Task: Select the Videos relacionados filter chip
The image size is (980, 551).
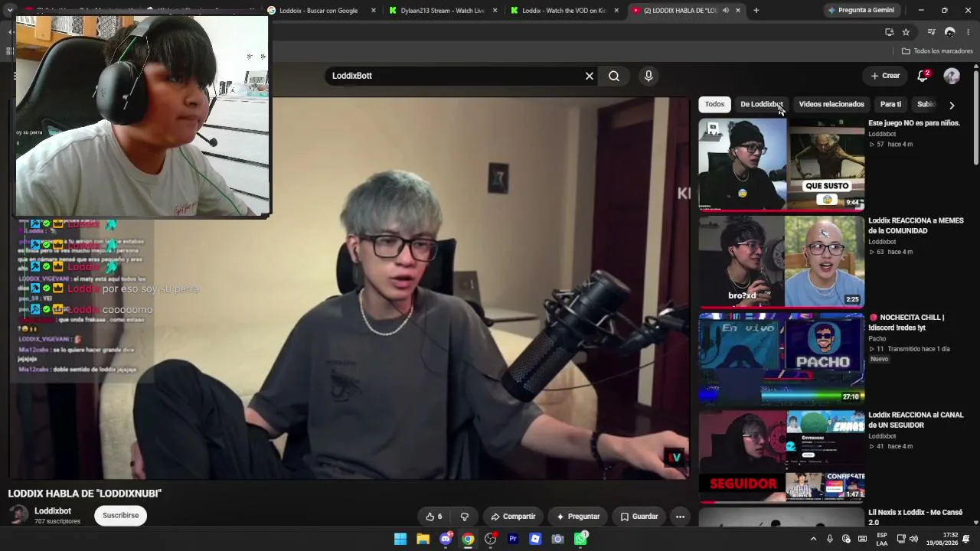Action: pos(831,105)
